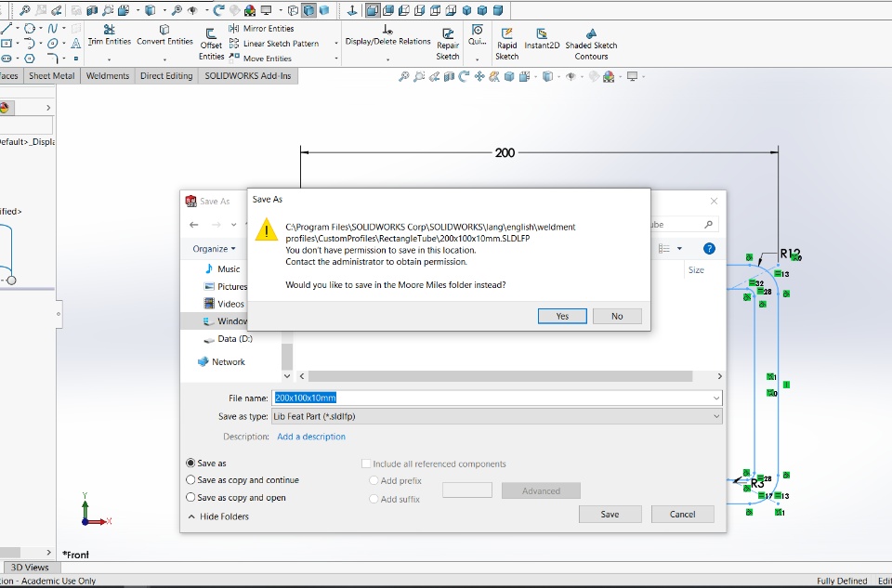Click the R12 radius dimension
This screenshot has width=892, height=588.
[790, 254]
